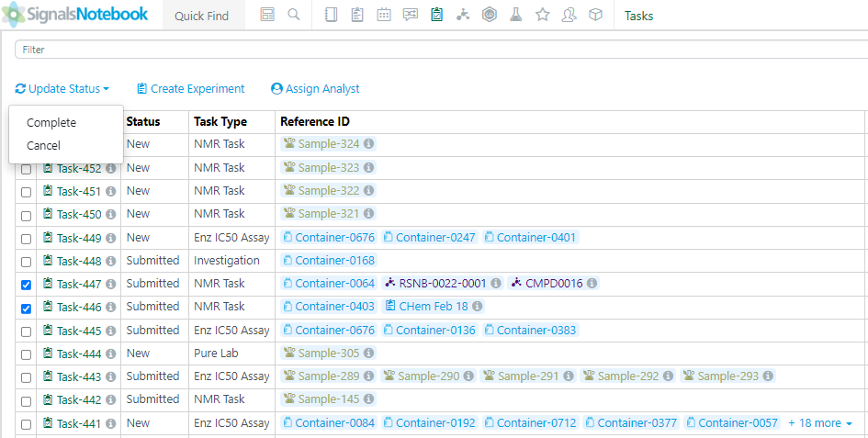This screenshot has height=438, width=868.
Task: Open the Container-0168 reference link
Action: pos(334,261)
